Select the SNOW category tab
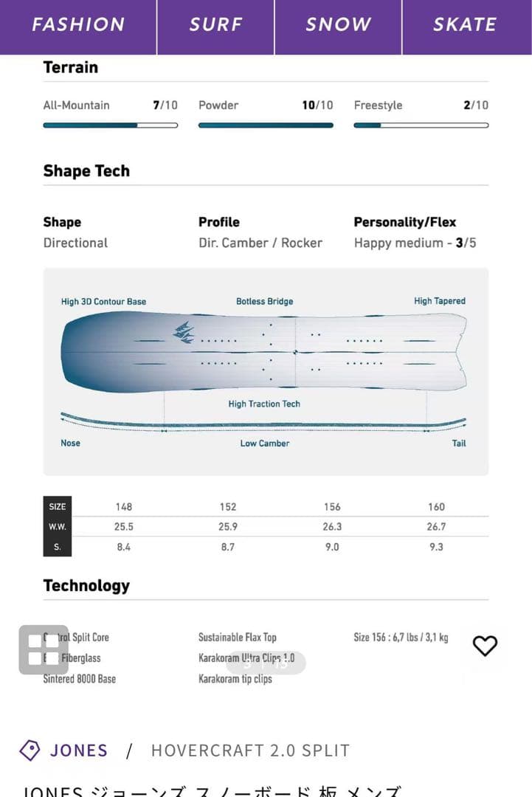Image resolution: width=532 pixels, height=797 pixels. point(338,25)
